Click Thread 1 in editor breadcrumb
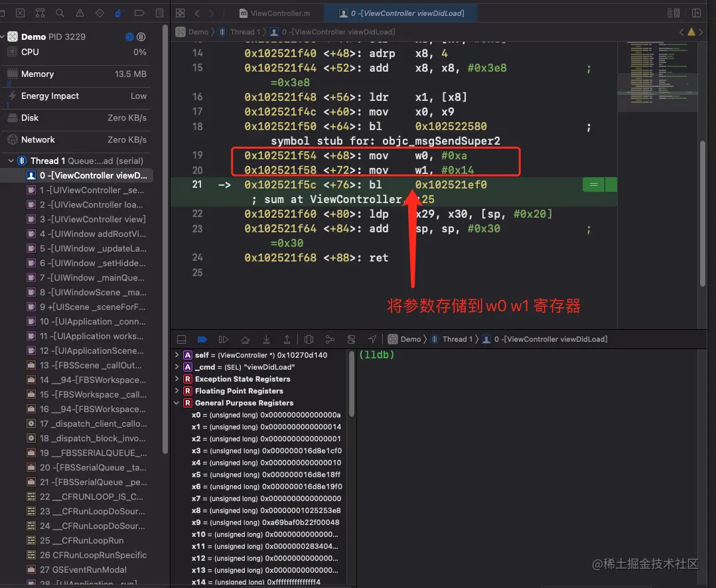This screenshot has width=716, height=588. (x=240, y=32)
